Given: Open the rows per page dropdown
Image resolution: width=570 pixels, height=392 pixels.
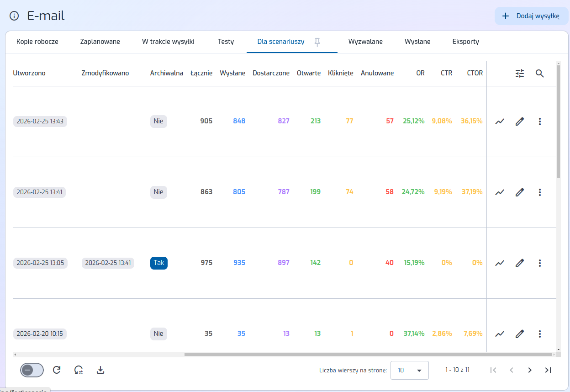Looking at the screenshot, I should click(409, 370).
